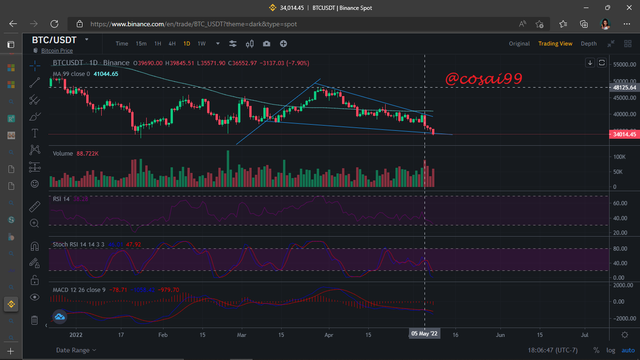Select the crosshair cursor tool

point(35,65)
